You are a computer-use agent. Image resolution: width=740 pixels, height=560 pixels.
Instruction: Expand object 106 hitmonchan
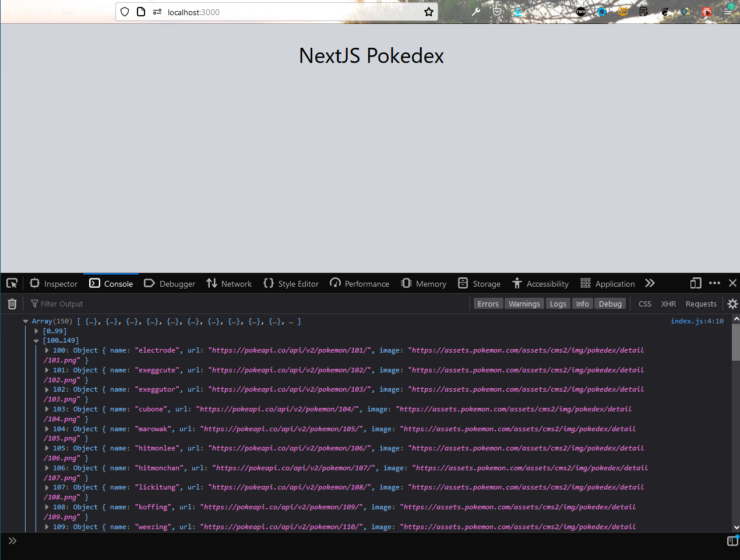click(x=47, y=468)
